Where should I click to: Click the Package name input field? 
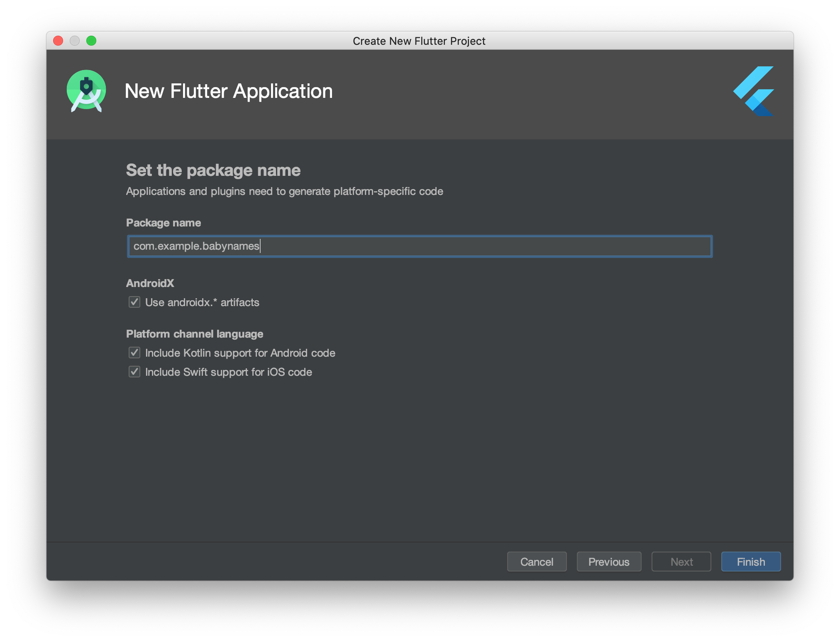tap(420, 246)
